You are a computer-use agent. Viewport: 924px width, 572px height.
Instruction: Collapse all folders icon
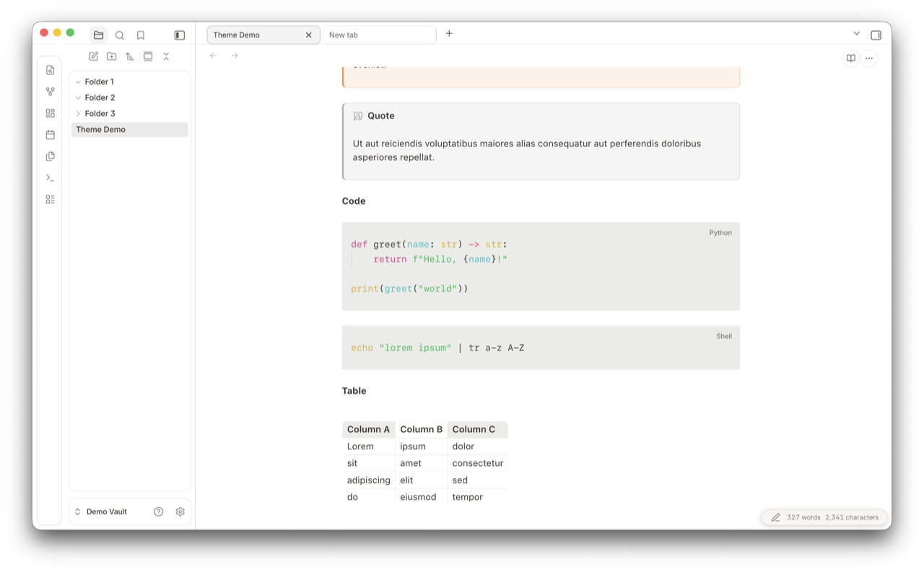pyautogui.click(x=166, y=56)
